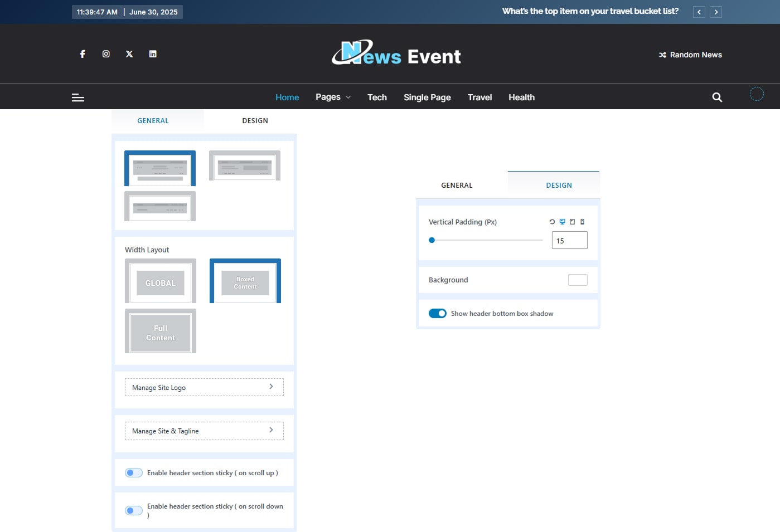The image size is (780, 532).
Task: Toggle header sticky on scroll up
Action: [x=134, y=473]
